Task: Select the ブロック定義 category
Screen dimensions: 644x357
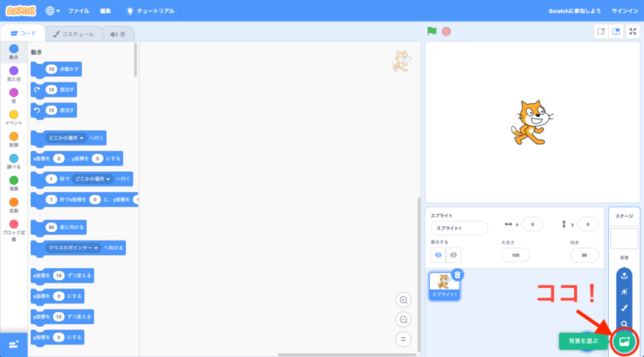Action: (14, 230)
